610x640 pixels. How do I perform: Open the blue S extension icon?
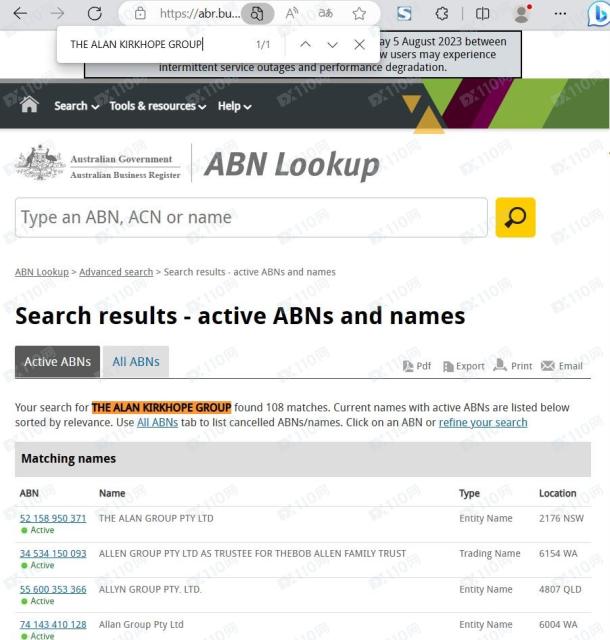pyautogui.click(x=404, y=14)
